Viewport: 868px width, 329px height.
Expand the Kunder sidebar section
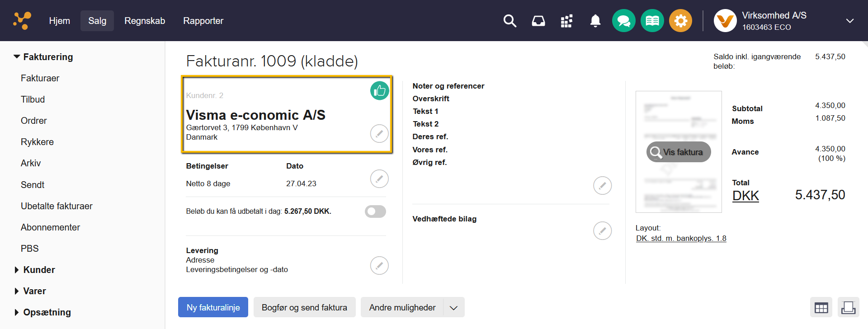pyautogui.click(x=17, y=270)
